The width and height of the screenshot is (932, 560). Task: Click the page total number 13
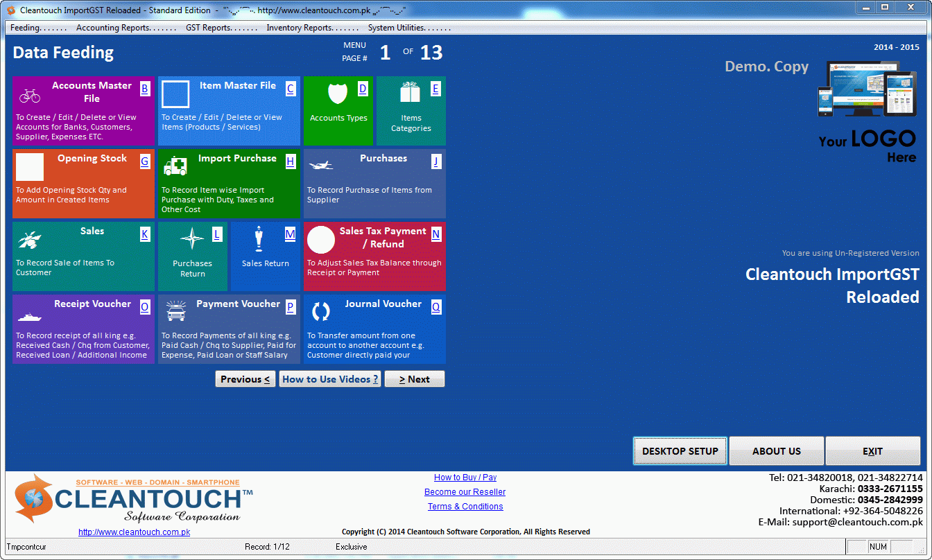(x=431, y=53)
